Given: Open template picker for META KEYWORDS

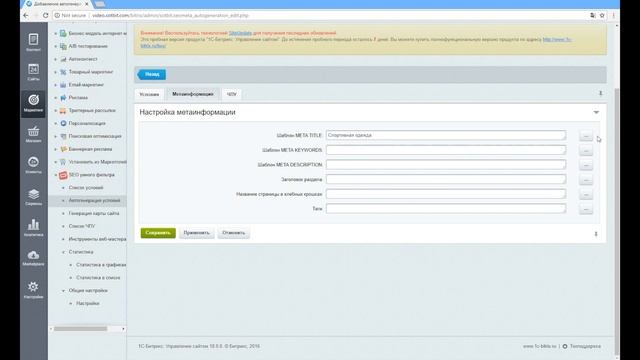Looking at the screenshot, I should pyautogui.click(x=586, y=150).
